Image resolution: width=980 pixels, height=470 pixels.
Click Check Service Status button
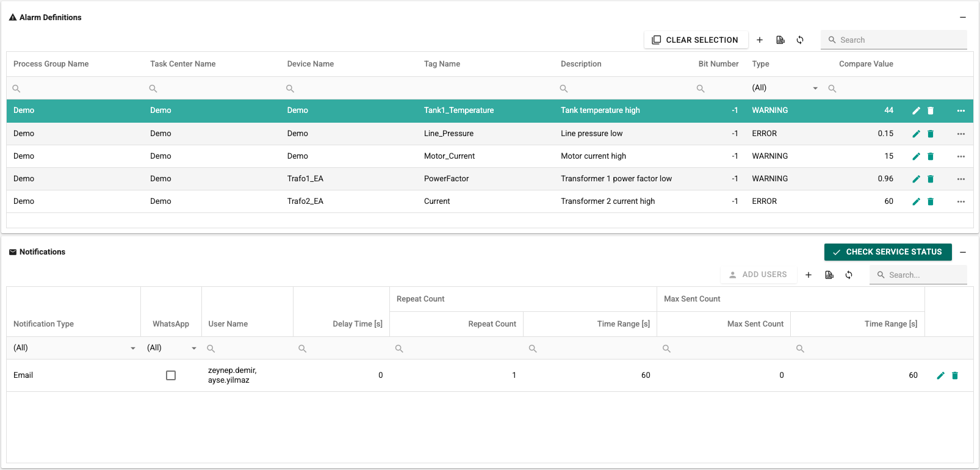pyautogui.click(x=888, y=252)
